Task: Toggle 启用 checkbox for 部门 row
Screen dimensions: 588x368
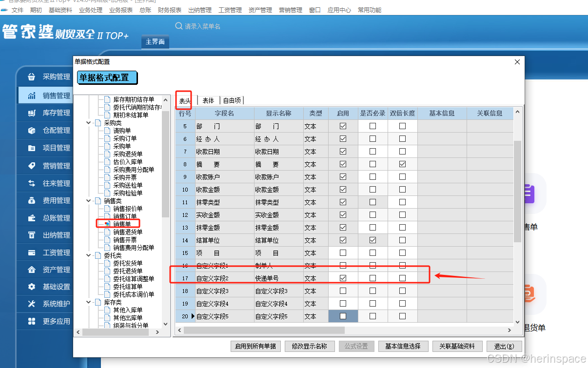Action: point(343,126)
